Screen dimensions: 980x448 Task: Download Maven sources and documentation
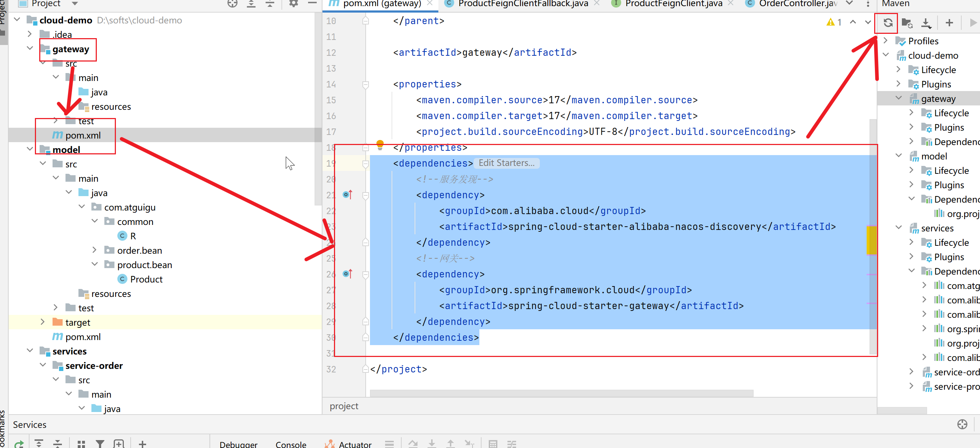(926, 23)
